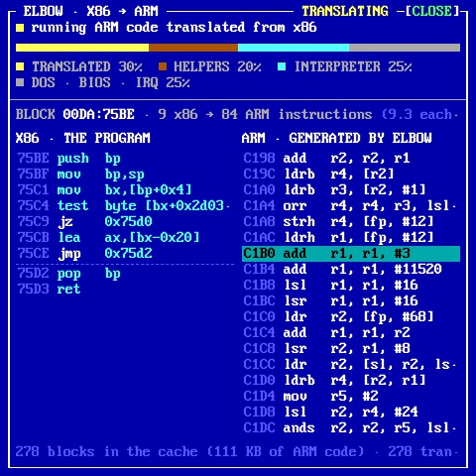Select x86 line 75BE push bp
476x476 pixels.
(125, 158)
